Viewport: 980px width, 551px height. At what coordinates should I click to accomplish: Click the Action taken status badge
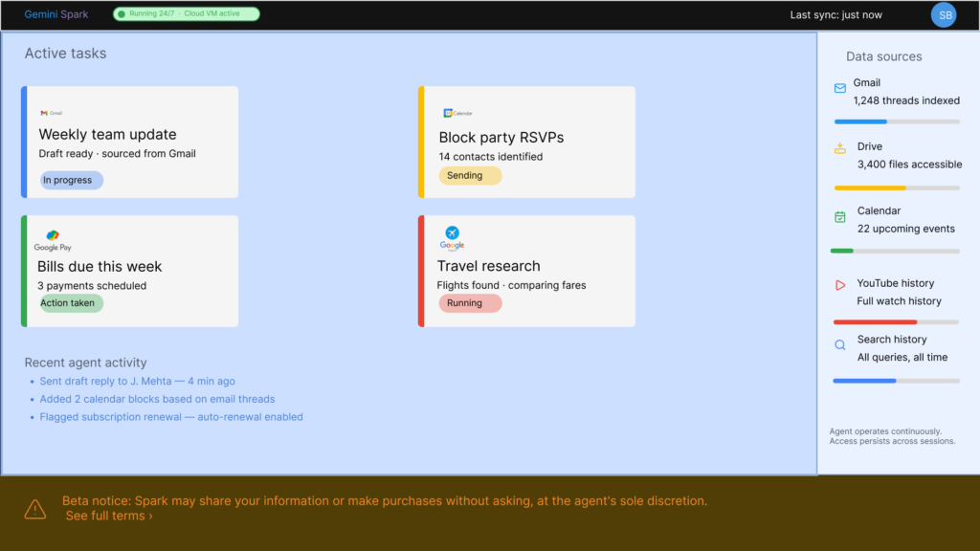[x=71, y=303]
